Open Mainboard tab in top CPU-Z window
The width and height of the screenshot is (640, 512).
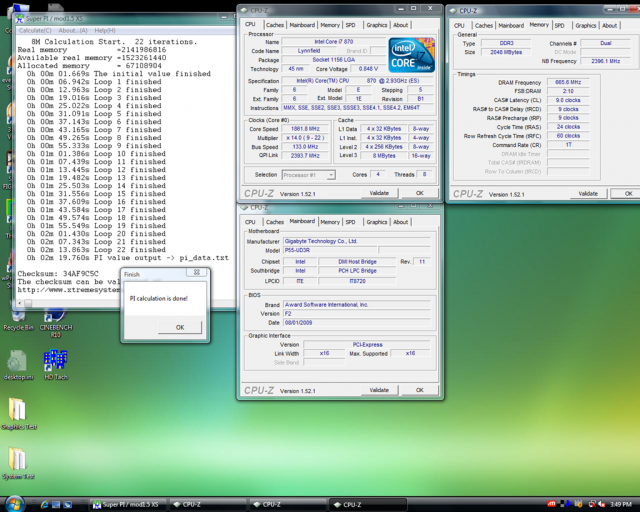click(x=302, y=25)
